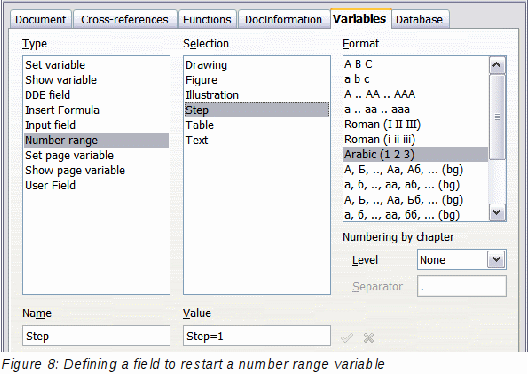This screenshot has width=528, height=375.
Task: Click the delete X icon
Action: point(369,337)
